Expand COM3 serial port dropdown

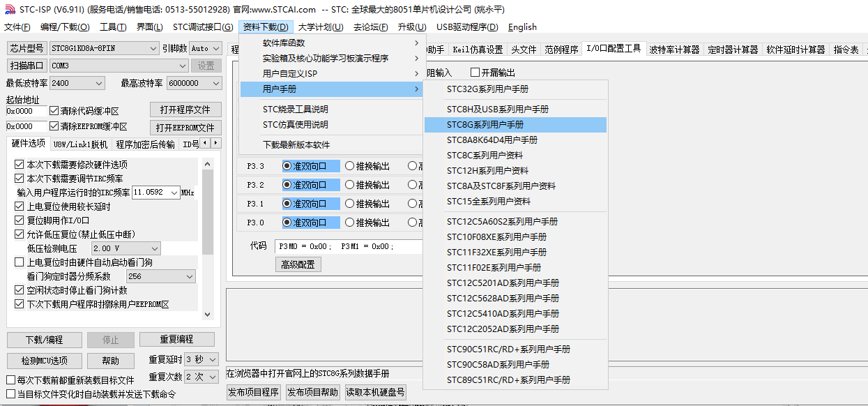[x=183, y=66]
